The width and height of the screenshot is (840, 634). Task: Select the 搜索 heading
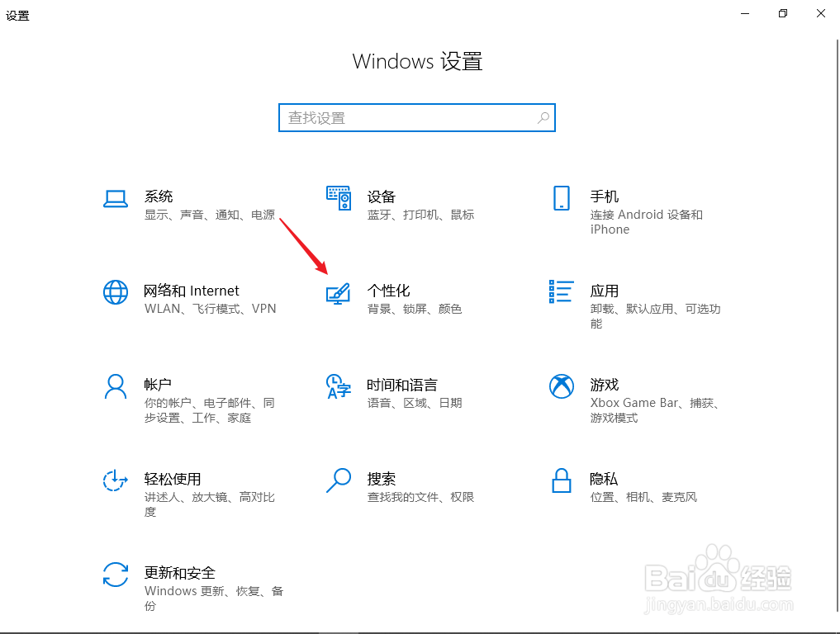tap(382, 479)
